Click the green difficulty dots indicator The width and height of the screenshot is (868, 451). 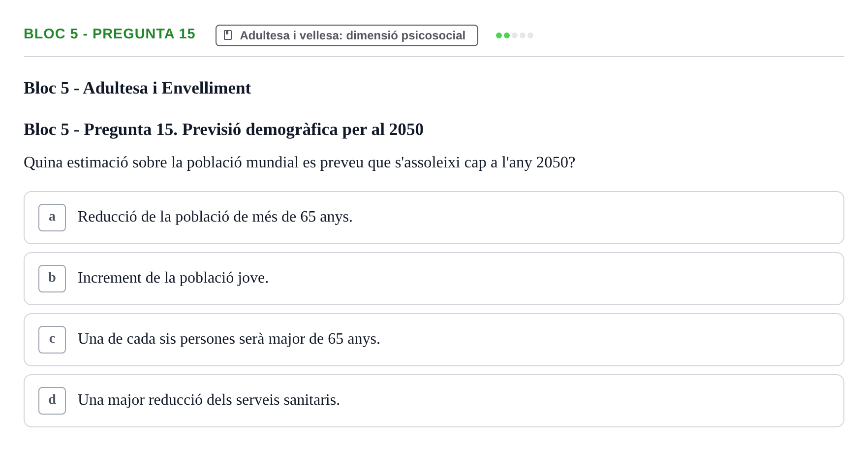515,35
